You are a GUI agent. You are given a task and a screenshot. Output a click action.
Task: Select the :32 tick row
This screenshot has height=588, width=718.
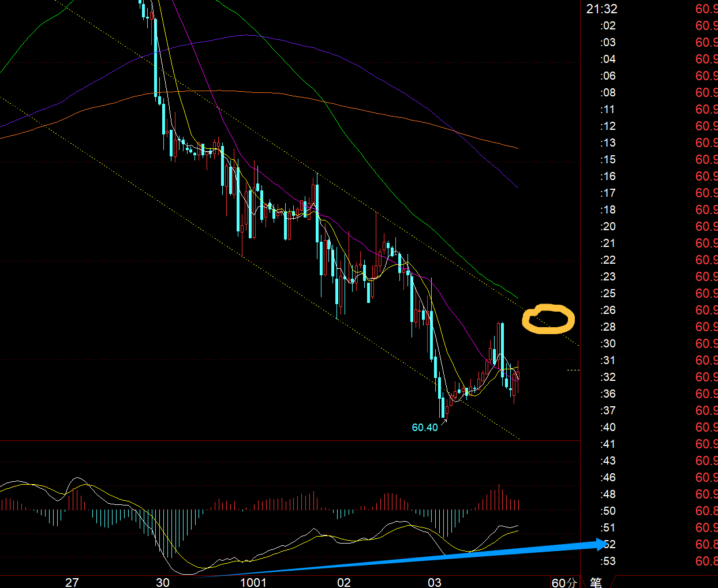tap(649, 377)
